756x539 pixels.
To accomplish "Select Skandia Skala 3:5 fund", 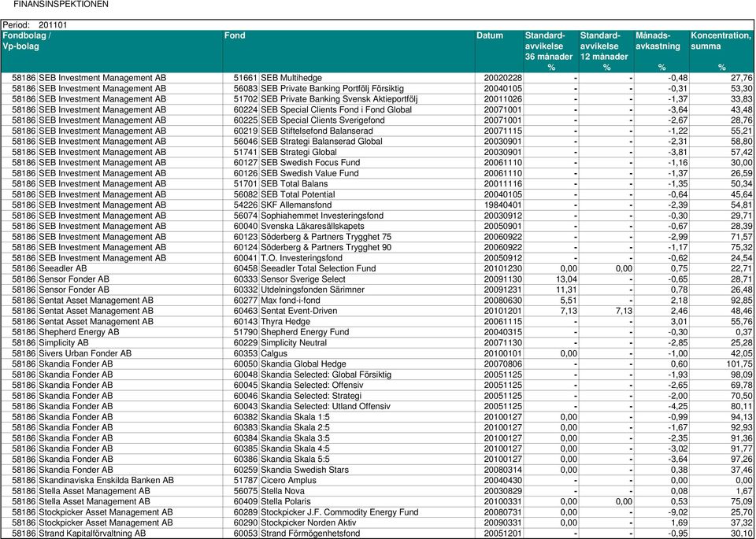I will click(295, 438).
